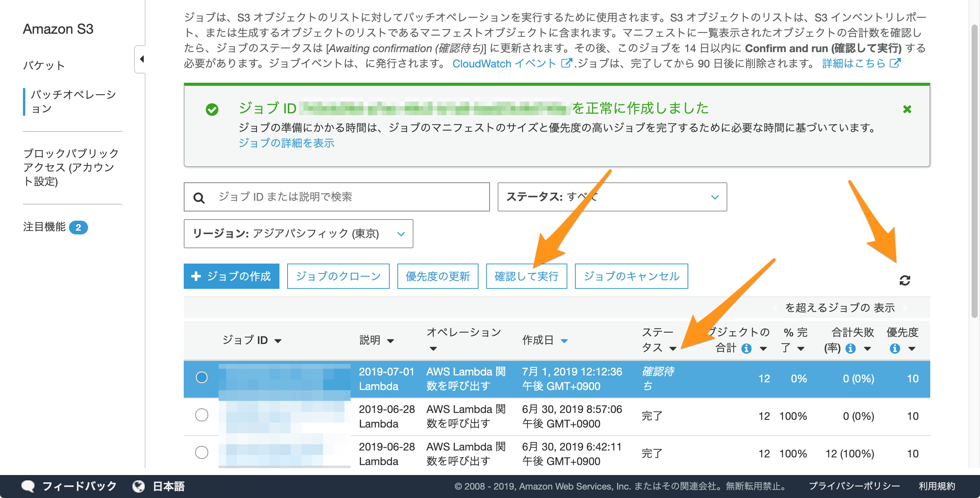
Task: Open the ステータス filter dropdown
Action: 612,197
